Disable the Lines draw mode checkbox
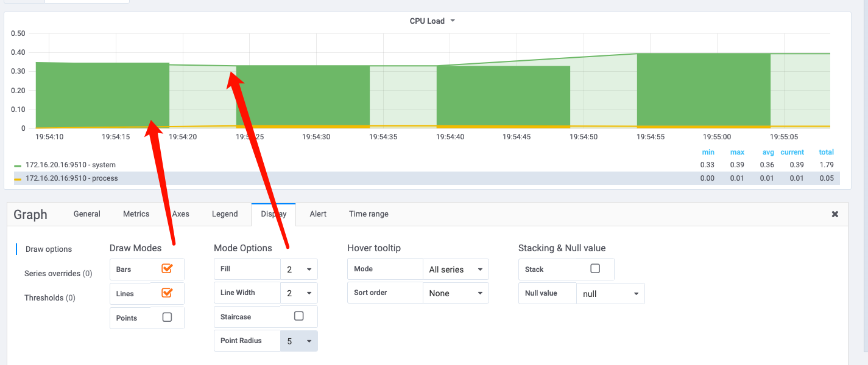Viewport: 868px width, 365px height. tap(167, 293)
